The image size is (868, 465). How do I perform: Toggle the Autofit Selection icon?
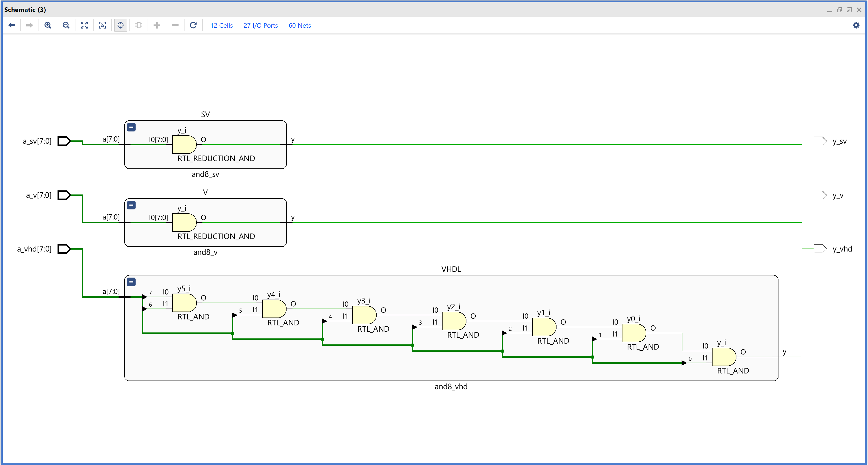coord(121,25)
